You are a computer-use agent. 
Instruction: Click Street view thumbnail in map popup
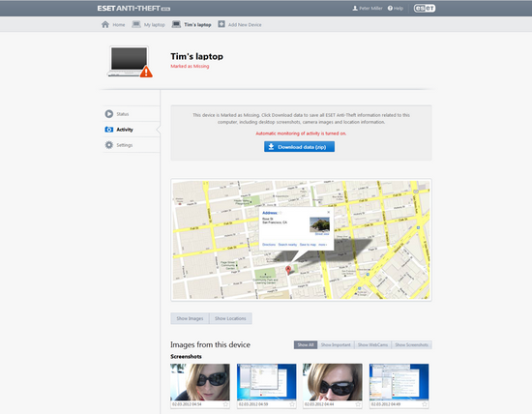[319, 224]
